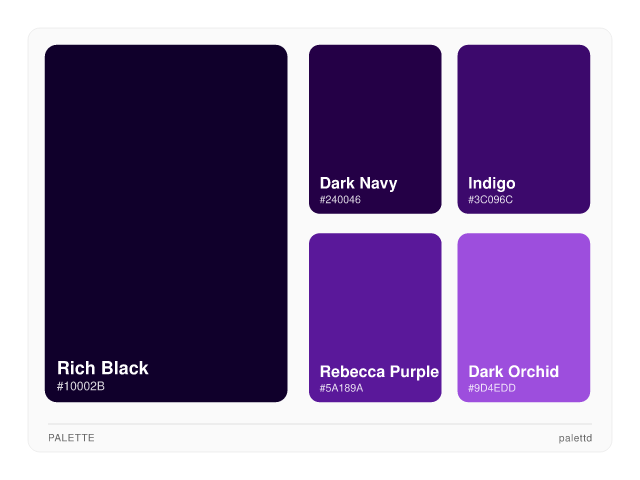
Task: Click the "Rich Black" name text
Action: [102, 368]
